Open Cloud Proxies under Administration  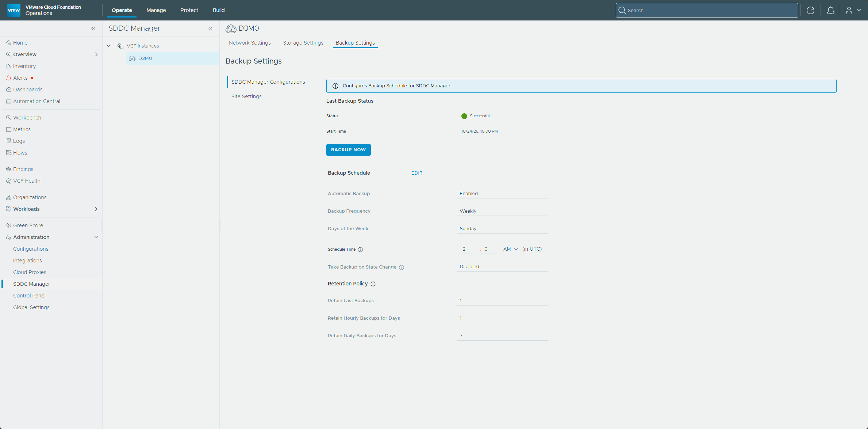[30, 272]
